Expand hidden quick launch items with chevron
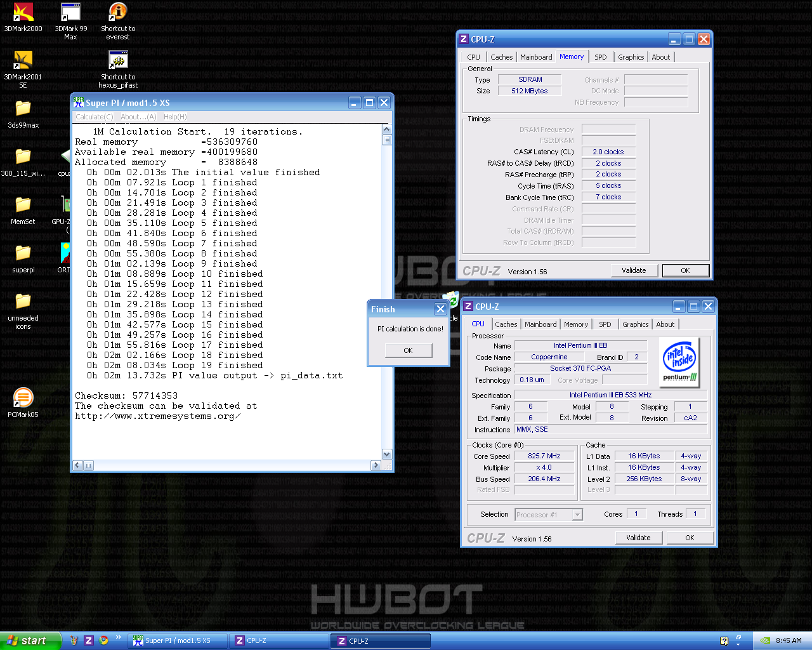 118,638
